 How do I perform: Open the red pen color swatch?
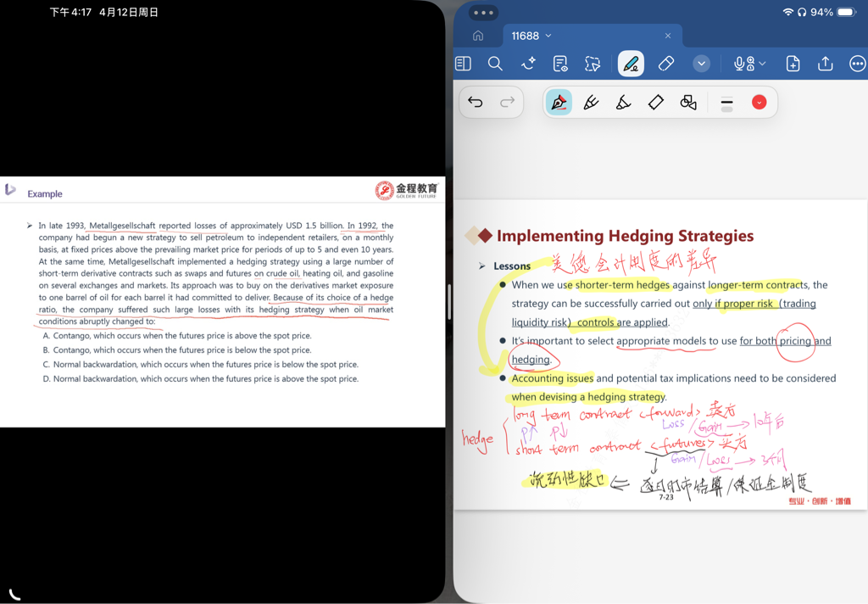pos(759,103)
